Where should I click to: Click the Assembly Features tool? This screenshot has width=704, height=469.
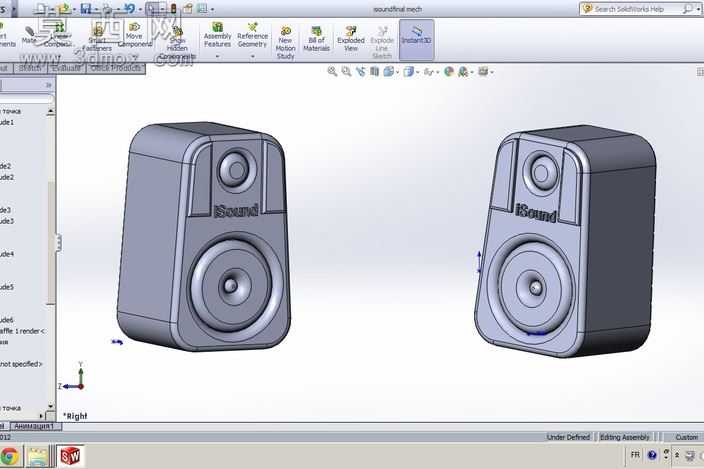tap(217, 35)
